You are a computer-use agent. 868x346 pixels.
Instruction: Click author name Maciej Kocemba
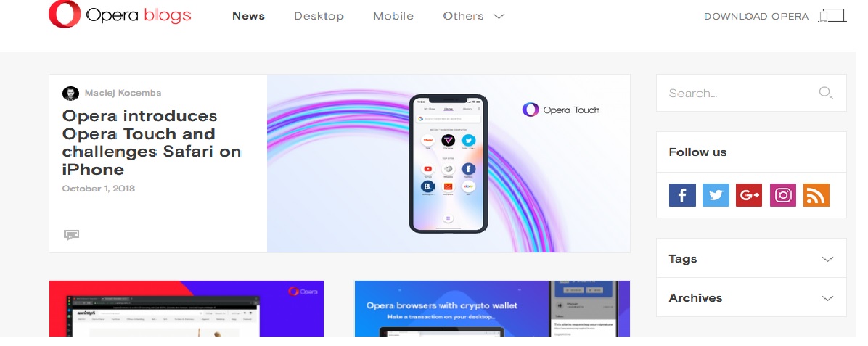pyautogui.click(x=123, y=93)
